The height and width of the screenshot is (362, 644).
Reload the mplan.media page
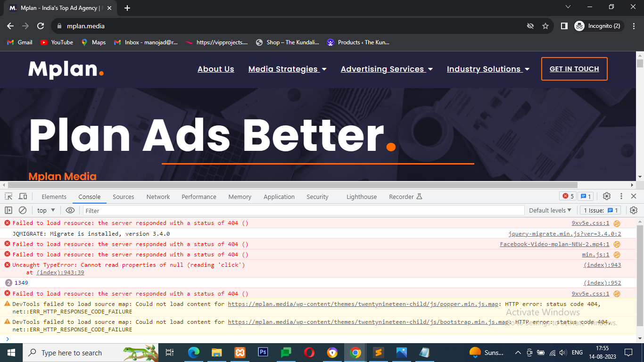click(41, 26)
